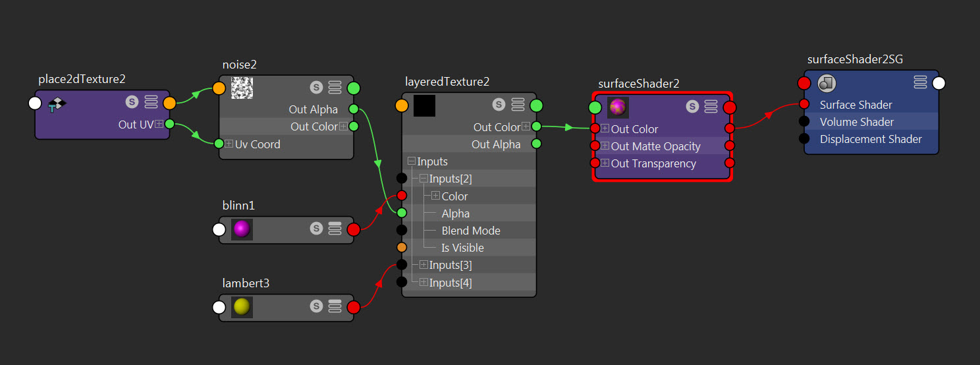This screenshot has height=365, width=980.
Task: Change view mode lines icon on noise2
Action: (x=335, y=87)
